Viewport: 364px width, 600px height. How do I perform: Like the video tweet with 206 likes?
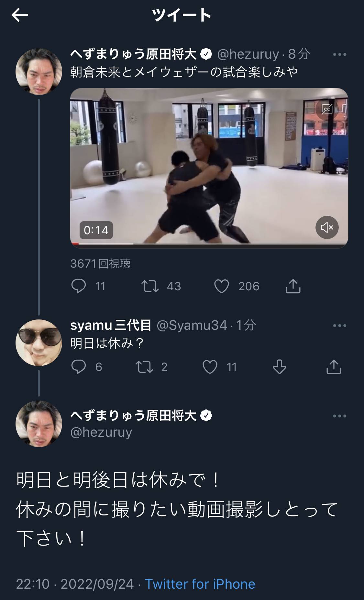(222, 286)
